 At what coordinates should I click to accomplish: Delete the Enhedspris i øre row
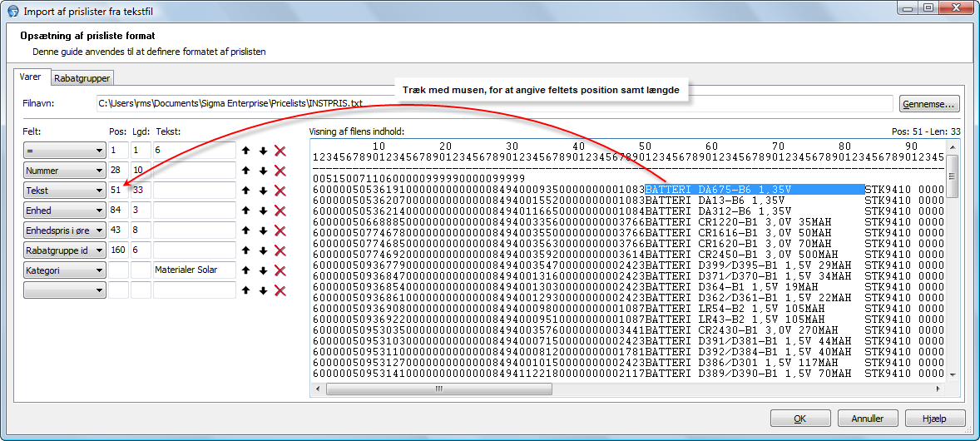(280, 230)
